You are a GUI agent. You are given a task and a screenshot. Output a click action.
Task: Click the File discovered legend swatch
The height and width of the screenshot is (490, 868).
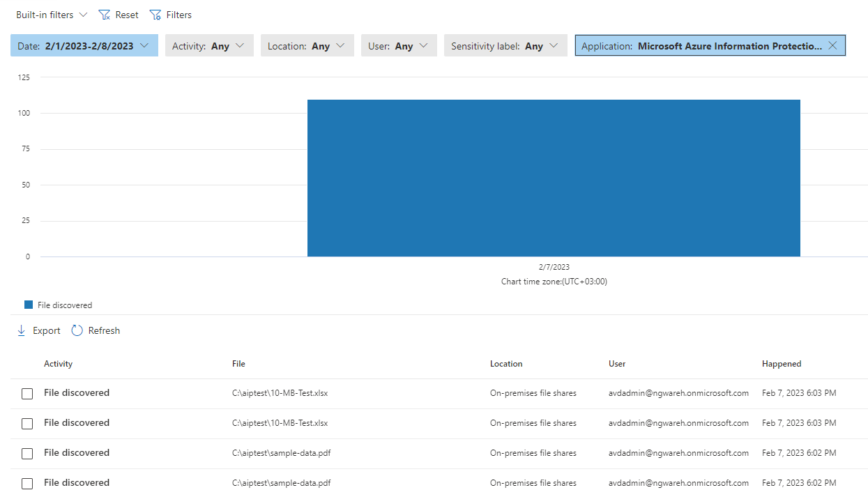[29, 305]
